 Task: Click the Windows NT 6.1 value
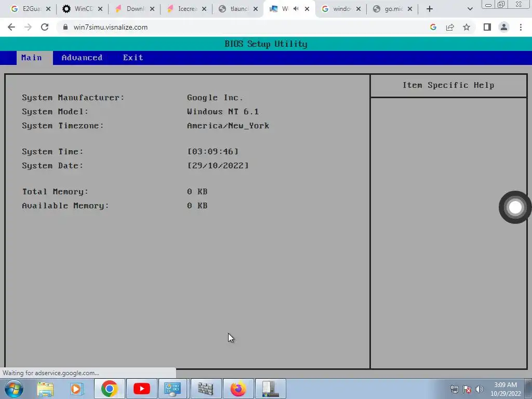[x=222, y=112]
